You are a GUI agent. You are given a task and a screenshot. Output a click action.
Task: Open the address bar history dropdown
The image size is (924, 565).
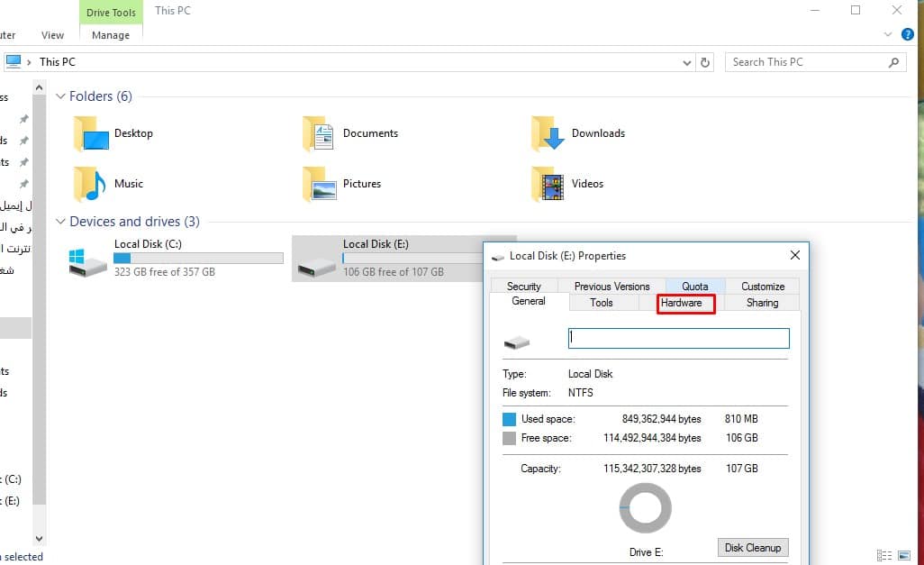pyautogui.click(x=688, y=62)
